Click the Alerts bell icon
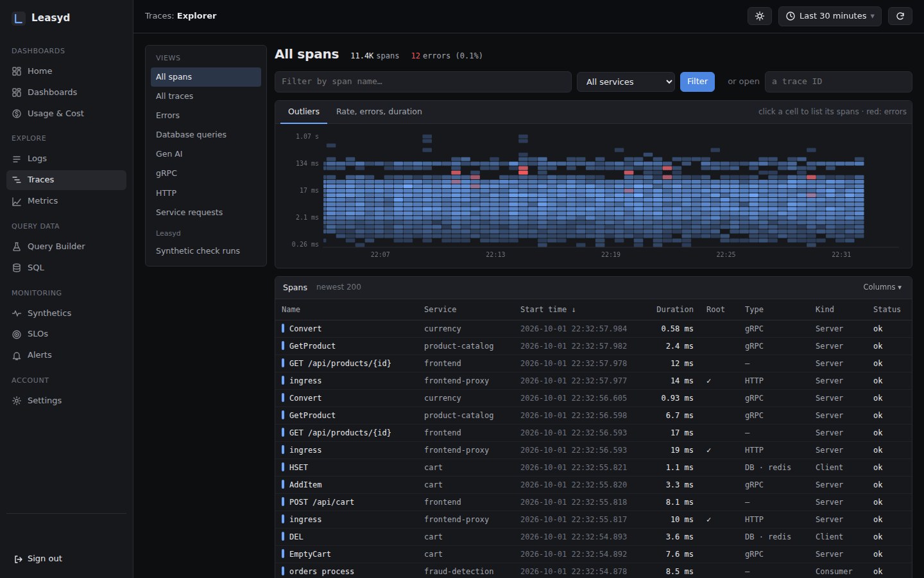 pos(17,355)
